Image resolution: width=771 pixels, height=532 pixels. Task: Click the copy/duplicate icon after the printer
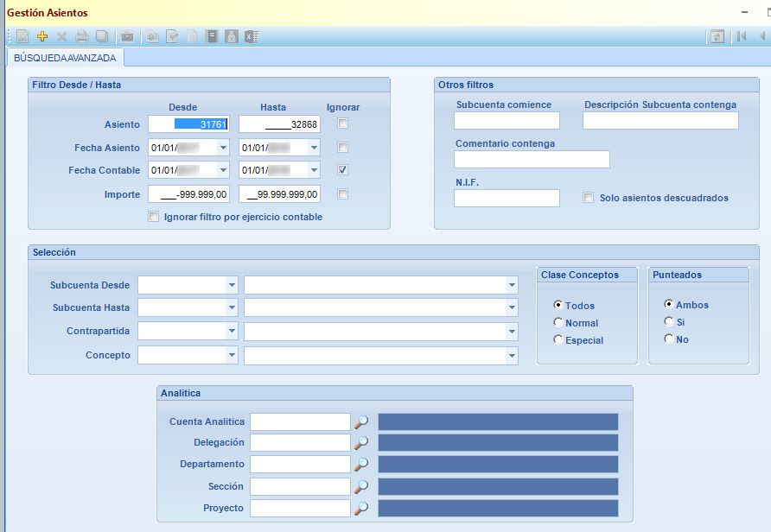[x=102, y=36]
